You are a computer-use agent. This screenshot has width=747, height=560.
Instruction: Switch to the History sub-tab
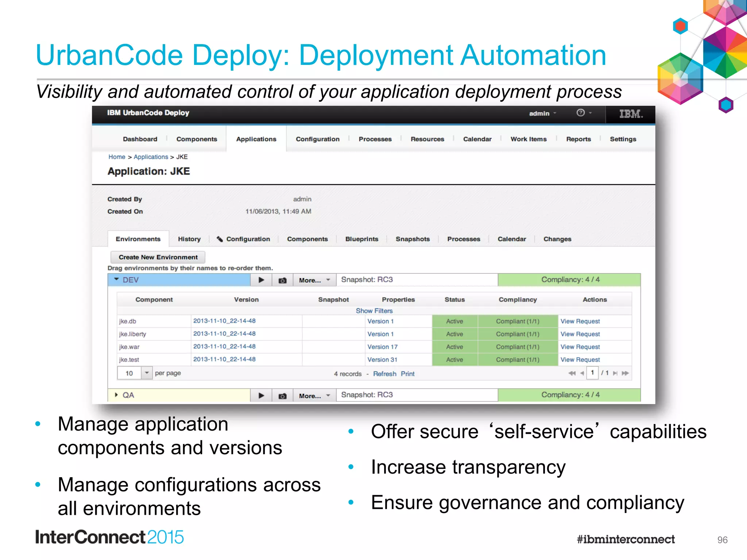point(189,239)
